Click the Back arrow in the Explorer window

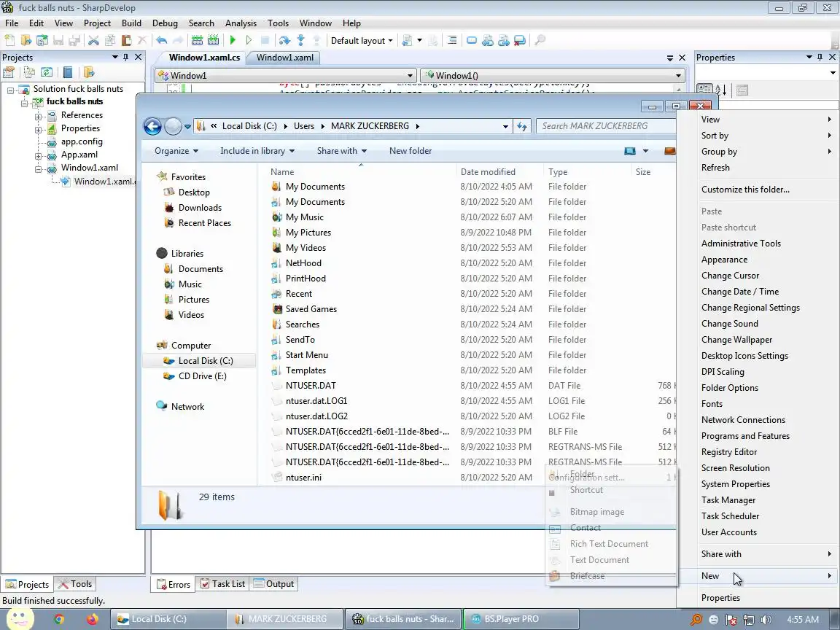[152, 126]
